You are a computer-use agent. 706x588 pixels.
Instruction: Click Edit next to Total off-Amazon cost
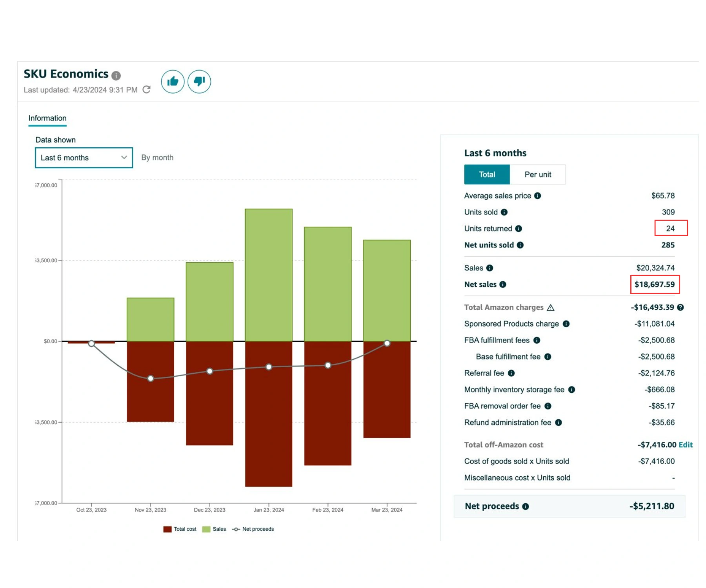pyautogui.click(x=686, y=445)
